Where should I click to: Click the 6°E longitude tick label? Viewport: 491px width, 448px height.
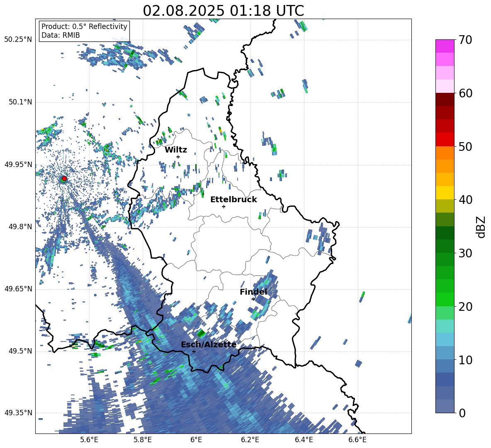[196, 440]
